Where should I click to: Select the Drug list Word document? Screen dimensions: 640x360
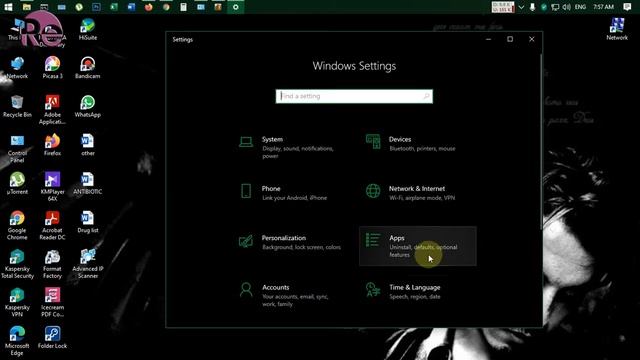(88, 222)
